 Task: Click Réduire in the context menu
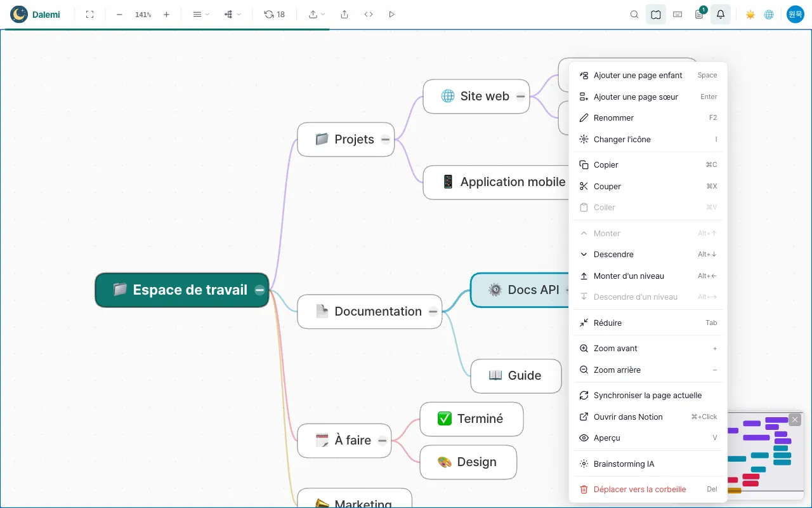click(x=648, y=323)
